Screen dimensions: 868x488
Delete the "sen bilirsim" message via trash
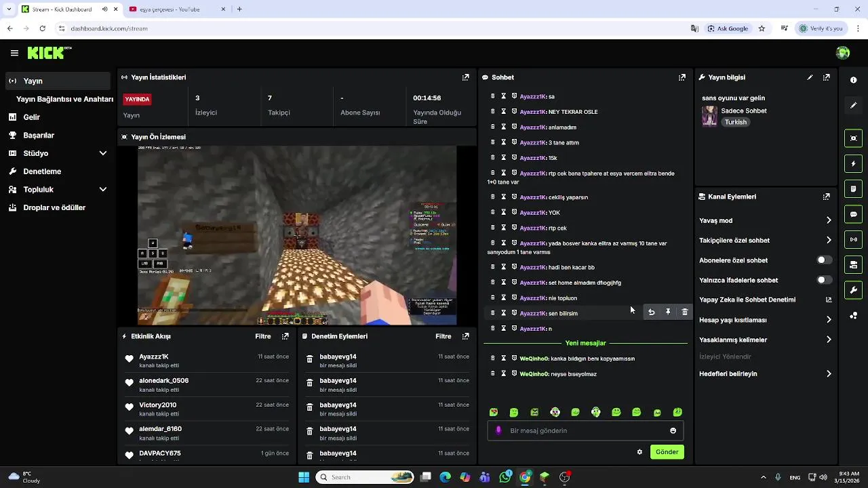(x=685, y=312)
